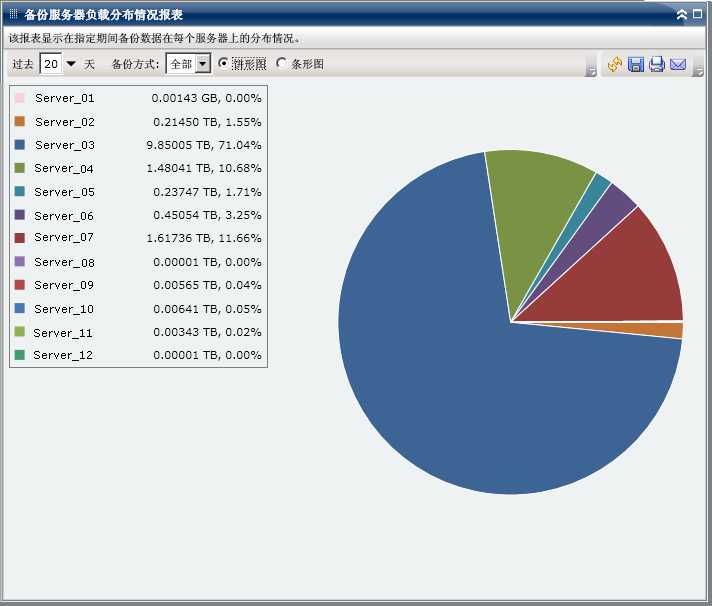Click the Server_04 green legend color swatch

20,168
